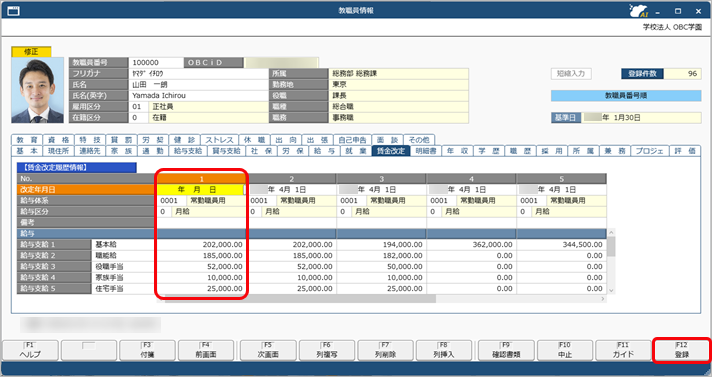Open the 特技 tab
Image resolution: width=712 pixels, height=377 pixels.
90,140
